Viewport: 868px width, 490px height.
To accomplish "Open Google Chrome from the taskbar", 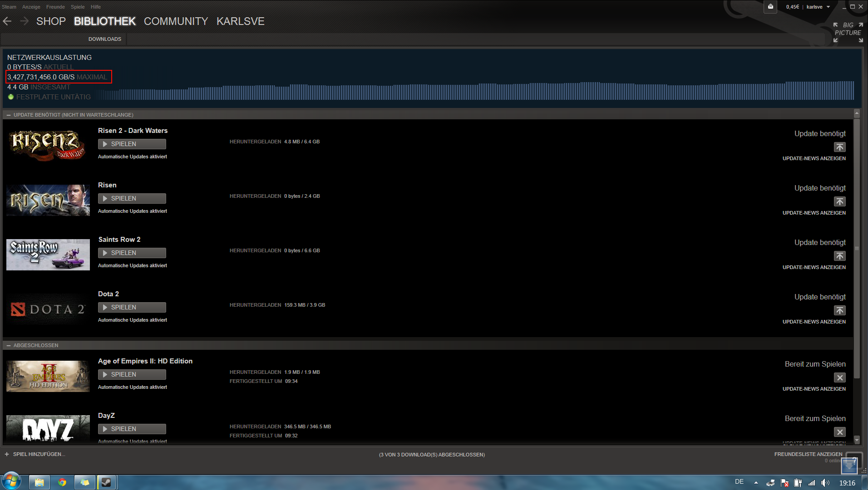I will (x=62, y=482).
